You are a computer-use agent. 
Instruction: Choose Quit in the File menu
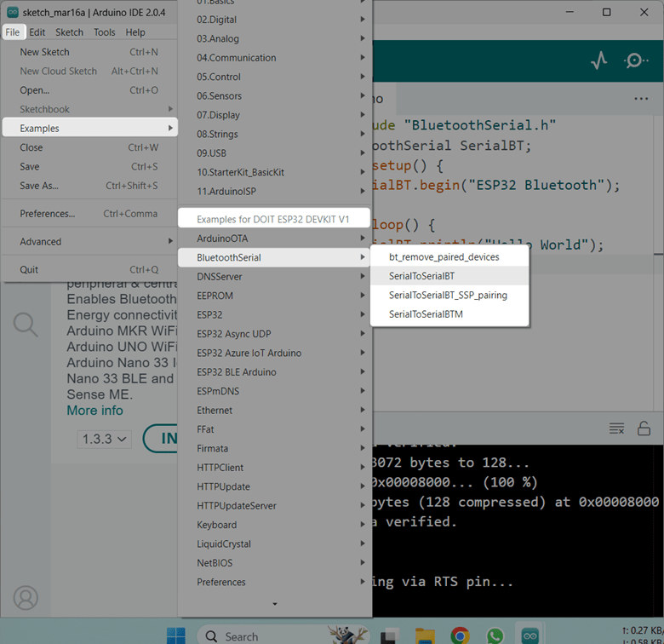tap(89, 269)
